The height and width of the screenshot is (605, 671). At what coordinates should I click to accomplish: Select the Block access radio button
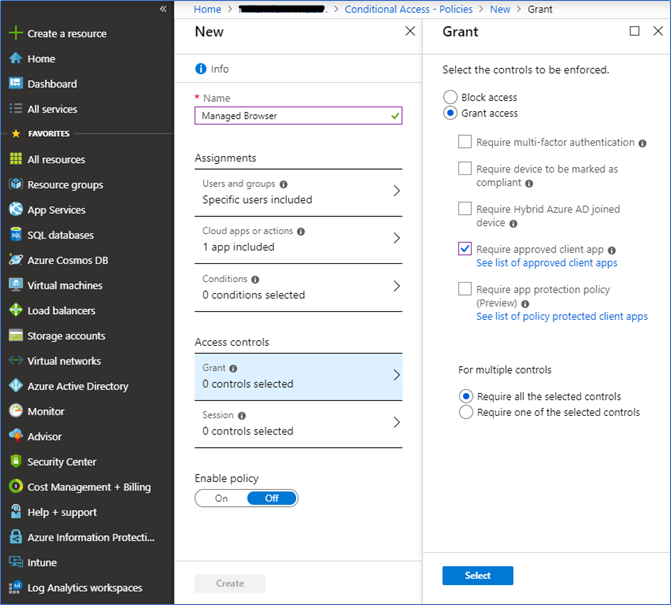[x=450, y=97]
